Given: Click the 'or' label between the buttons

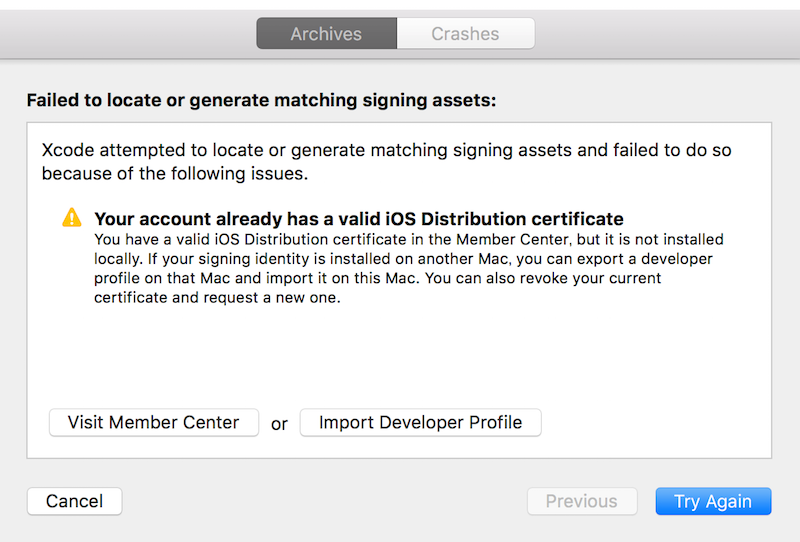Looking at the screenshot, I should pos(279,424).
